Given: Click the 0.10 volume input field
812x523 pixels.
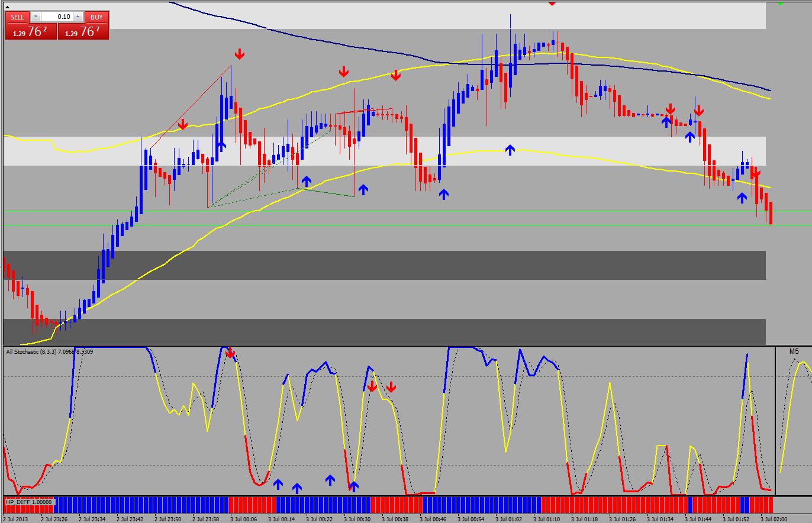Looking at the screenshot, I should 57,17.
